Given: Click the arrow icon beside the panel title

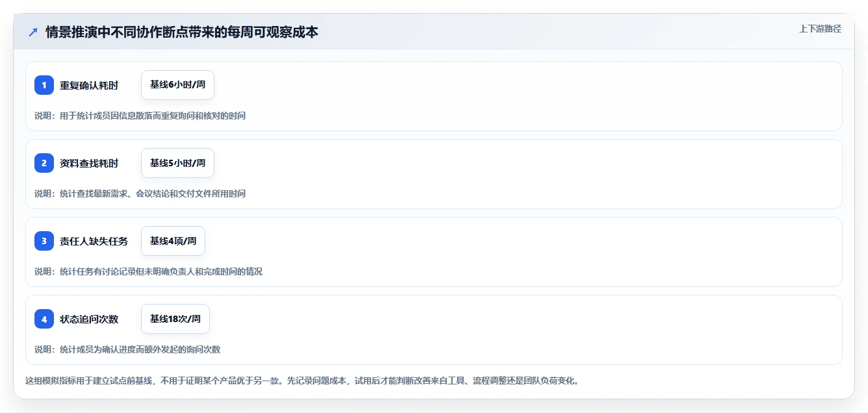Looking at the screenshot, I should click(x=33, y=32).
